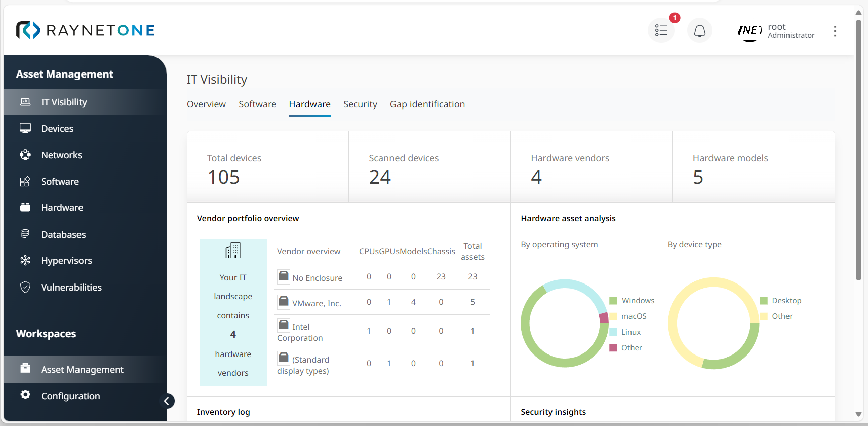
Task: Open the Gap identification tab
Action: click(x=427, y=104)
